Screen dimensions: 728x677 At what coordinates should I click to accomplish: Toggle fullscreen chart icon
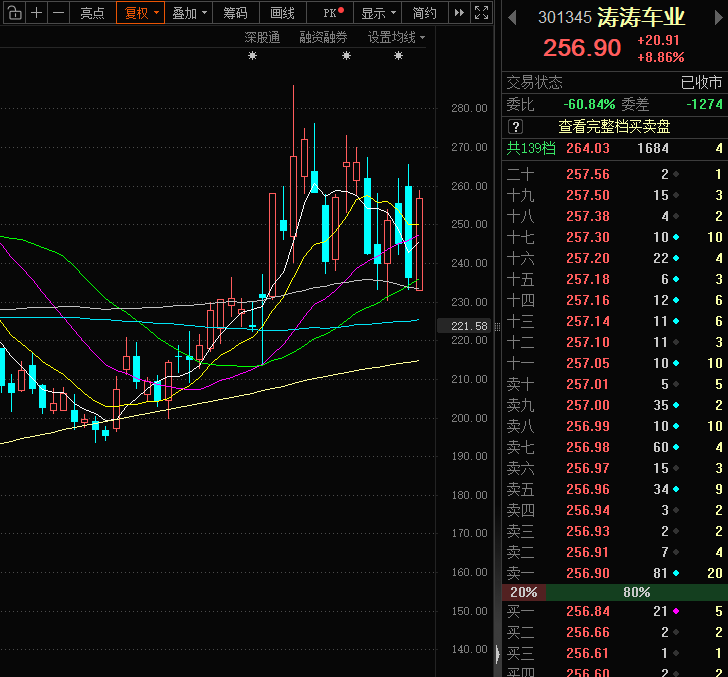(x=481, y=13)
